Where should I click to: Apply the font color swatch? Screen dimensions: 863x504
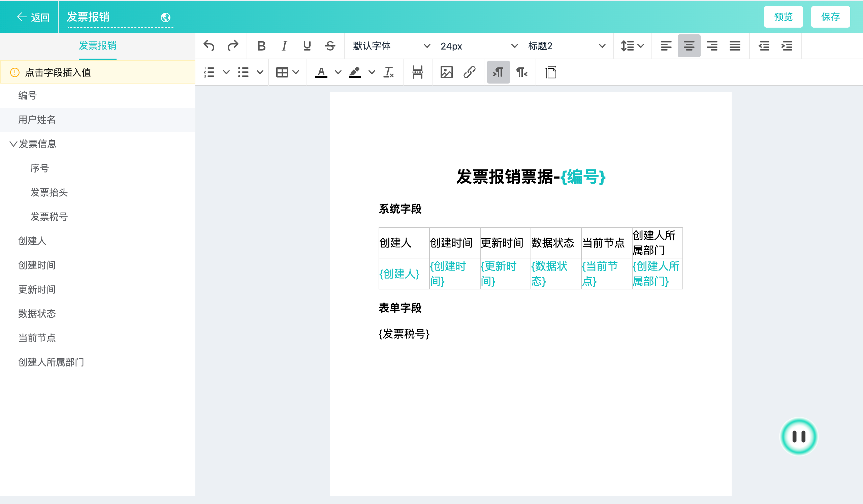click(x=321, y=72)
